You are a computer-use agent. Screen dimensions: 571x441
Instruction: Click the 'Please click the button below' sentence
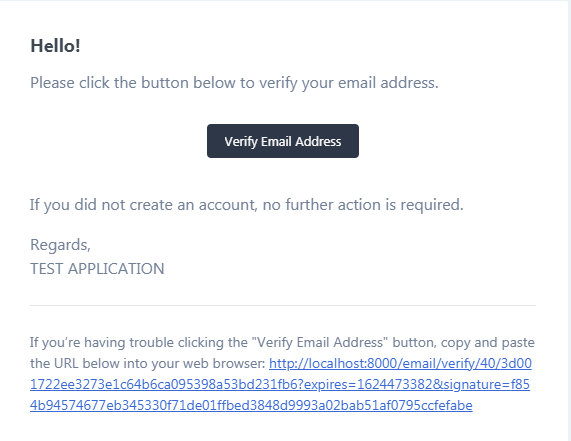(234, 83)
